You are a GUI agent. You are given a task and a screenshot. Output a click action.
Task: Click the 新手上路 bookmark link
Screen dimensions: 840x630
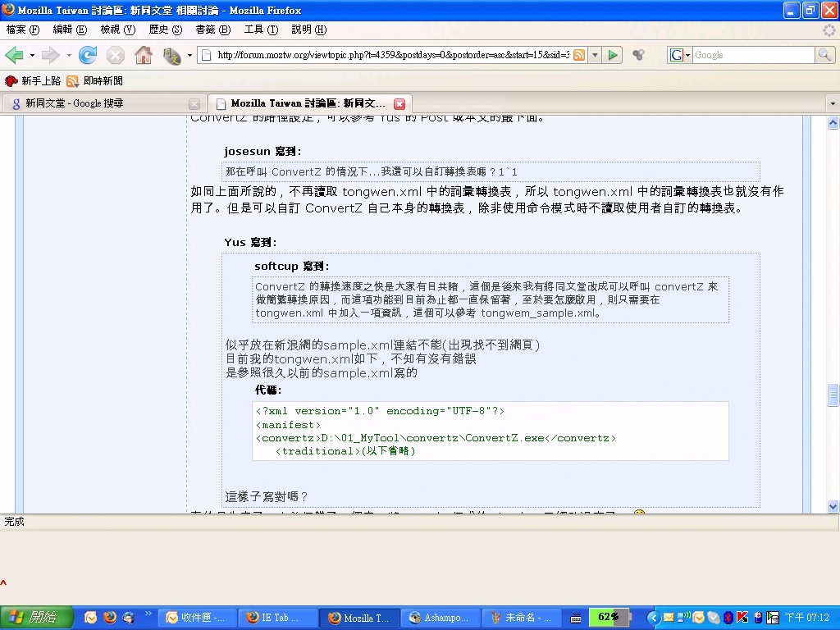pyautogui.click(x=33, y=81)
